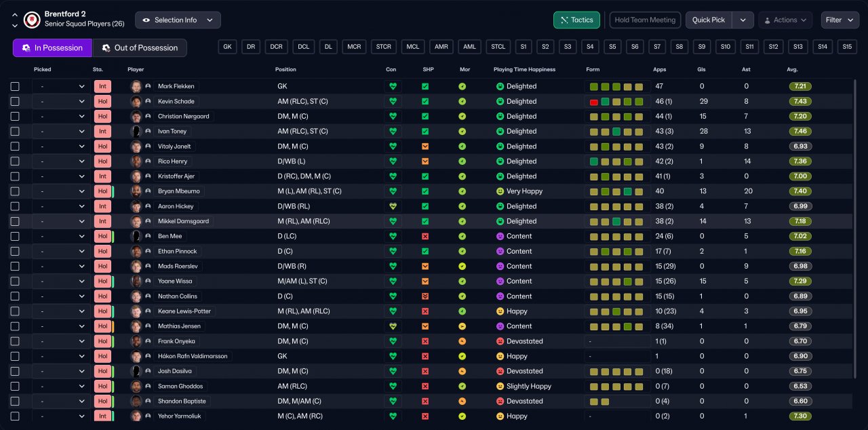Expand the Quick Pick arrow menu
The width and height of the screenshot is (868, 430).
(x=743, y=20)
